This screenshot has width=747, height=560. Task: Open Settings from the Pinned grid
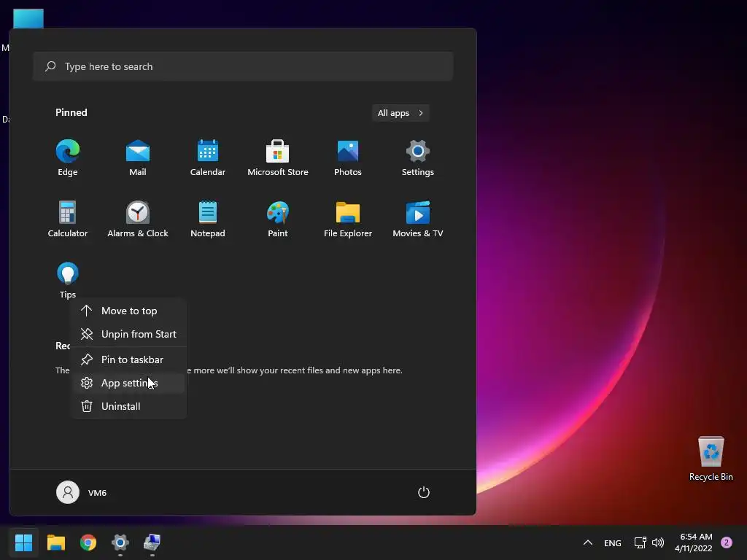pos(418,157)
